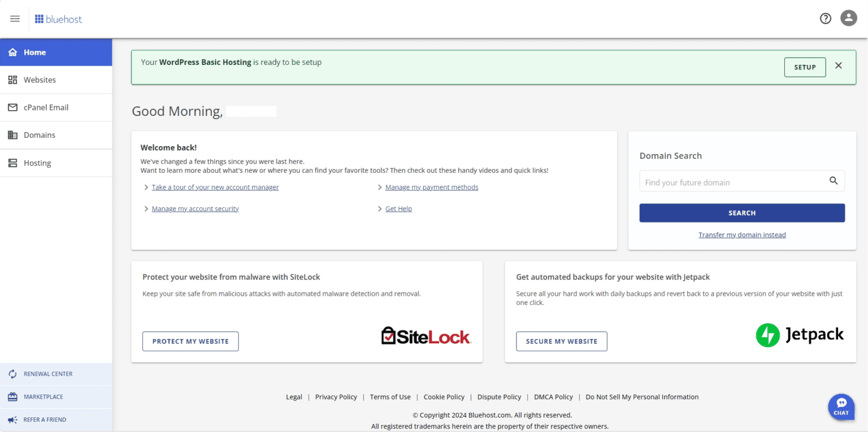Click the magnifier inside Domain Search
Screen dimensions: 868x432
[x=834, y=181]
